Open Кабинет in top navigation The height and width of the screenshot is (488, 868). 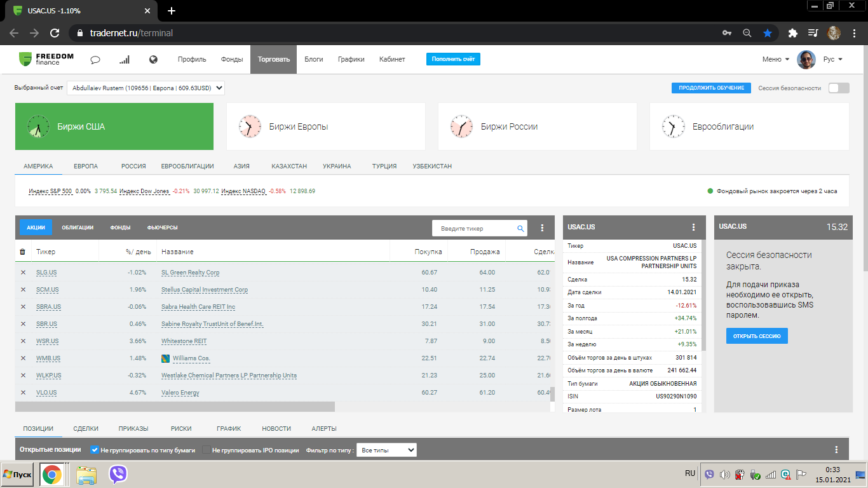pos(392,59)
